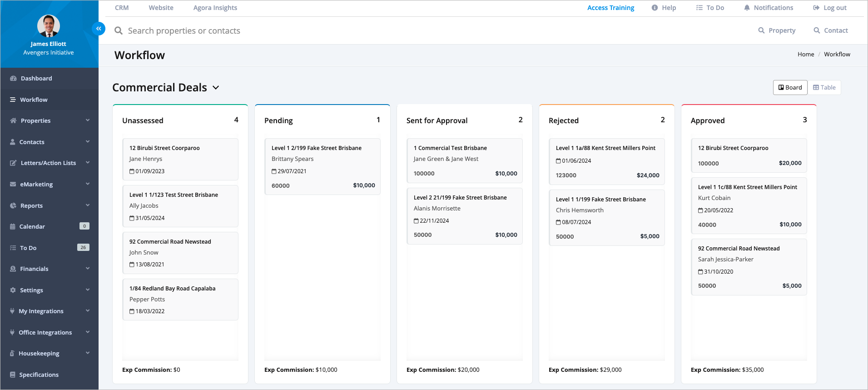
Task: Click the Log out icon
Action: pos(816,8)
